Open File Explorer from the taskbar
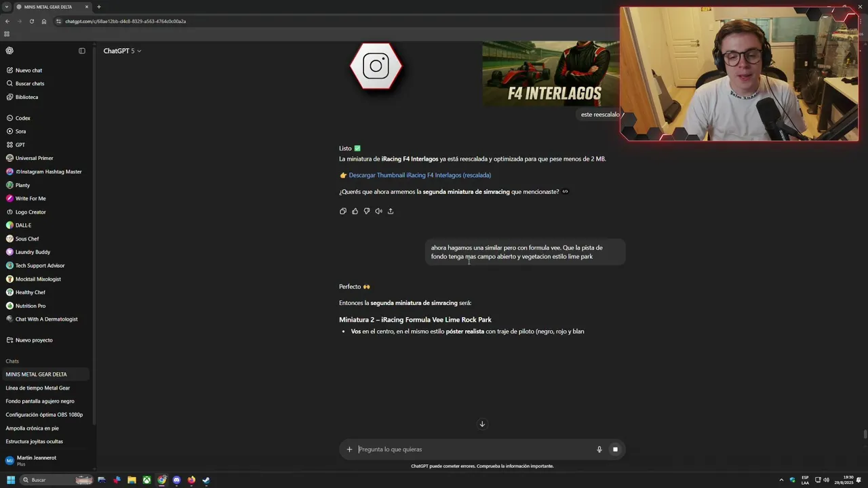This screenshot has height=488, width=868. [x=132, y=480]
